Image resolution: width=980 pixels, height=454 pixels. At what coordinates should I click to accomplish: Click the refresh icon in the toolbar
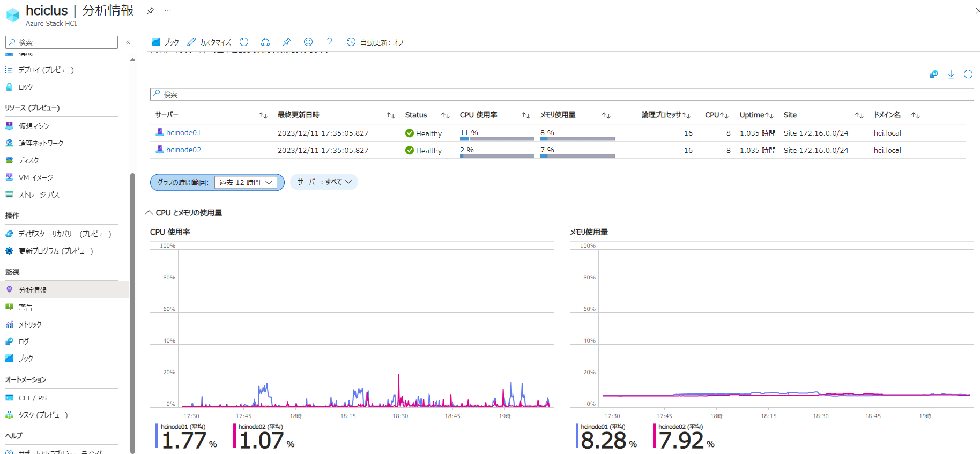[244, 42]
